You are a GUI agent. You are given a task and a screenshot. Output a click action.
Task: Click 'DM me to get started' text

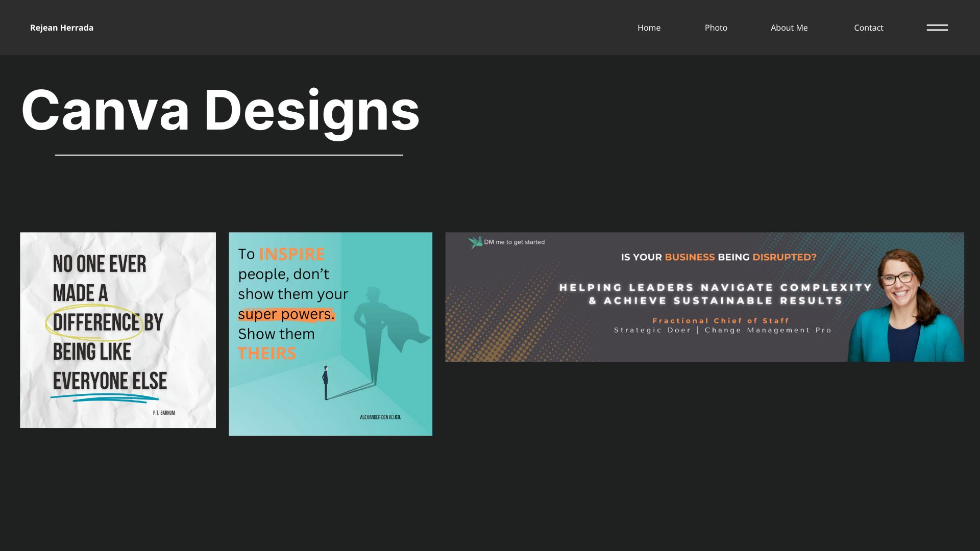coord(514,242)
